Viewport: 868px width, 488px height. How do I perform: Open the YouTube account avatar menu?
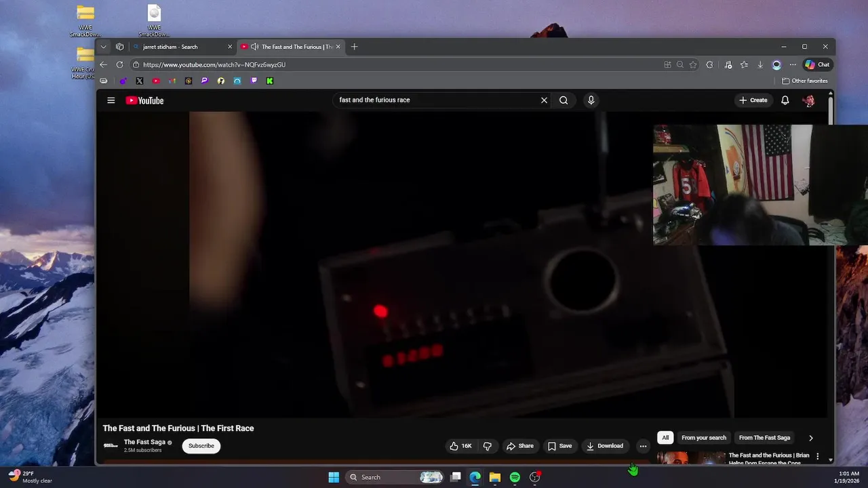coord(808,100)
